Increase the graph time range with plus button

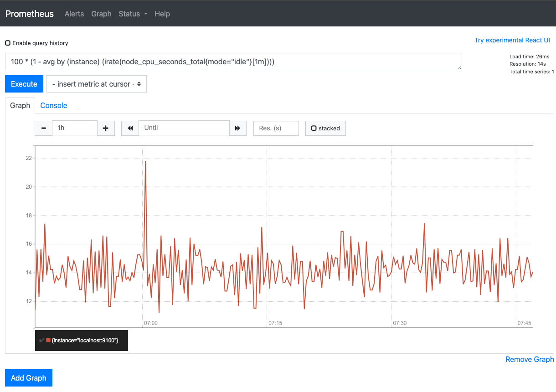point(106,128)
